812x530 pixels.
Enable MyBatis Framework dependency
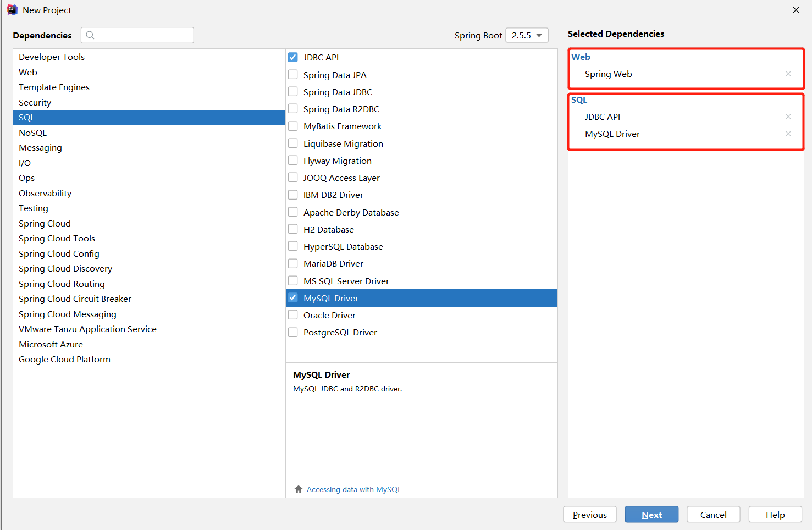click(293, 126)
